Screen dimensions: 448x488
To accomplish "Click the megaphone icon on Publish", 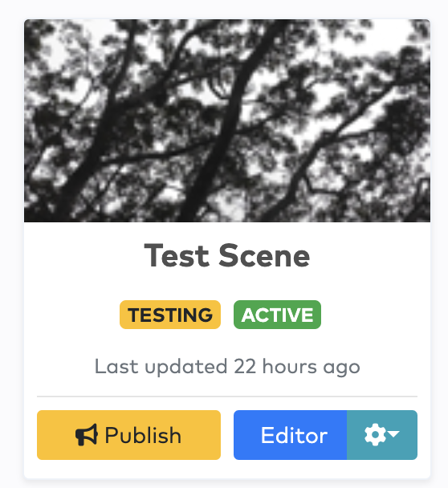I will 87,435.
